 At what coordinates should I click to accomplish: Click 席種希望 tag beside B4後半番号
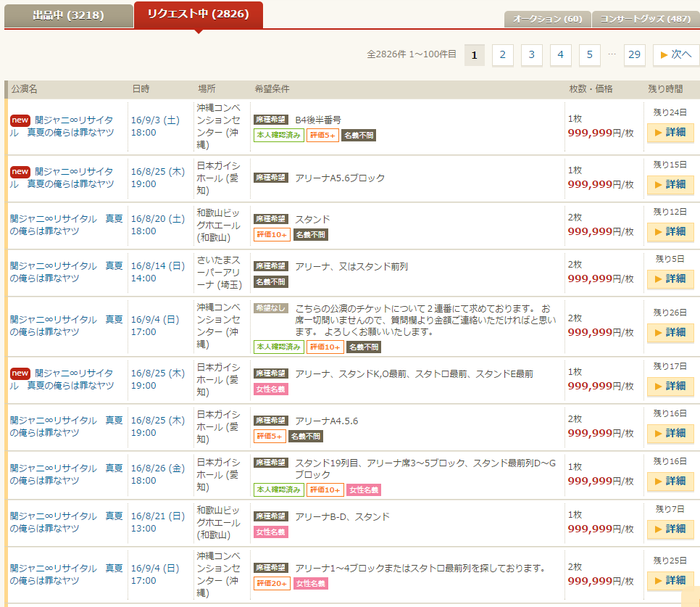(271, 120)
